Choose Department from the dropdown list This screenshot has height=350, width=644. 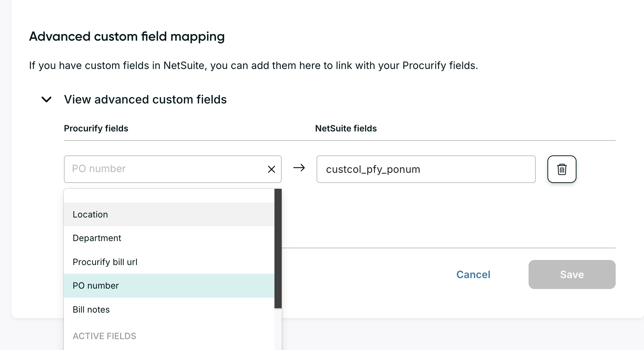coord(169,238)
